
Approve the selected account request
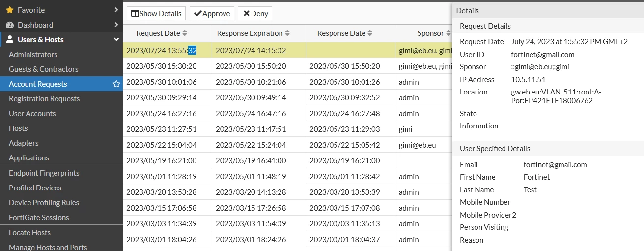point(212,13)
